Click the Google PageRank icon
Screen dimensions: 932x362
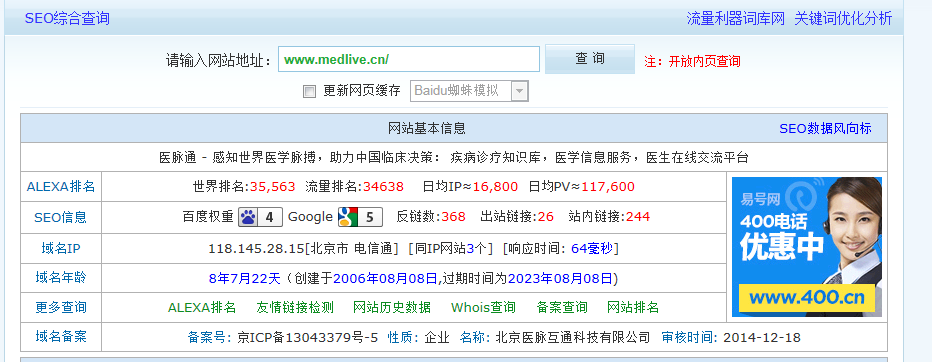point(360,217)
